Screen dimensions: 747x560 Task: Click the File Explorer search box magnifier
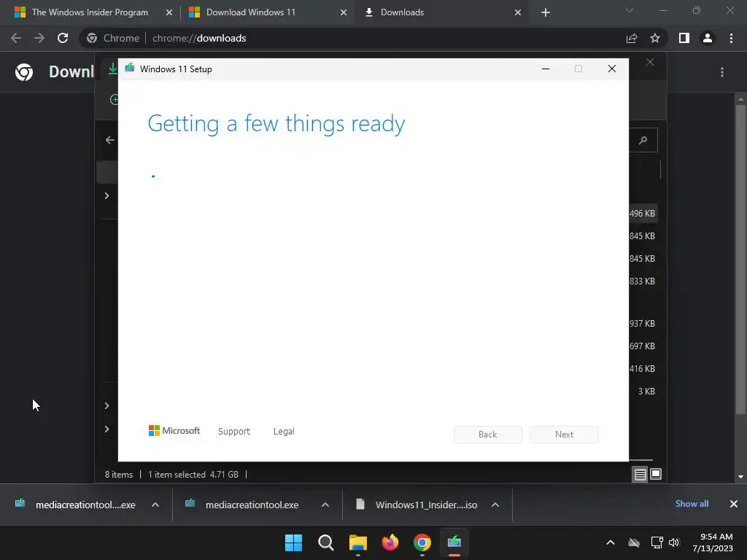643,140
